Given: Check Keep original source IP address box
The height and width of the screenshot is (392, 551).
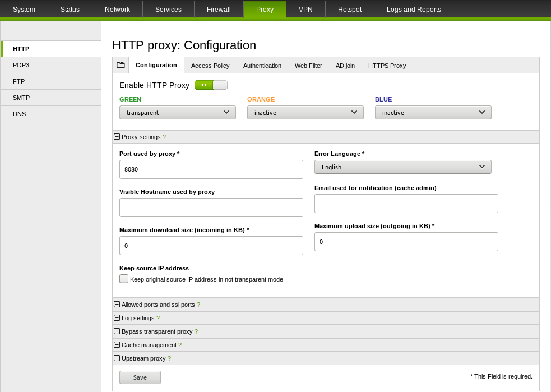Looking at the screenshot, I should point(124,279).
